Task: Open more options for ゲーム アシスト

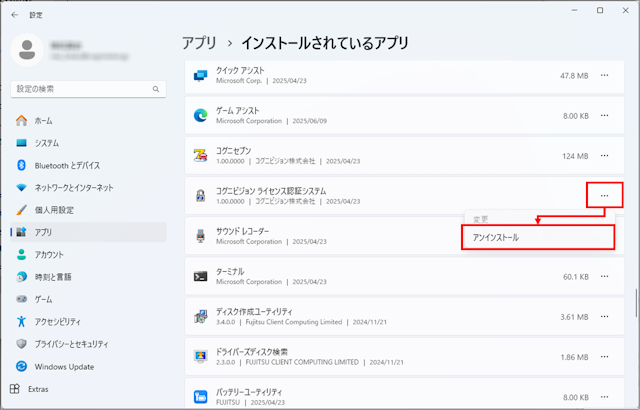Action: pos(604,116)
